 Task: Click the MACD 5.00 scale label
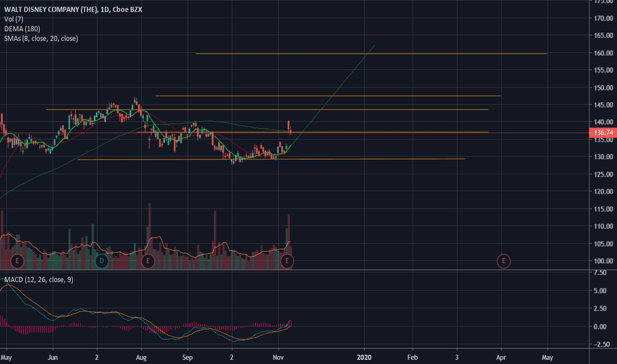tap(600, 291)
